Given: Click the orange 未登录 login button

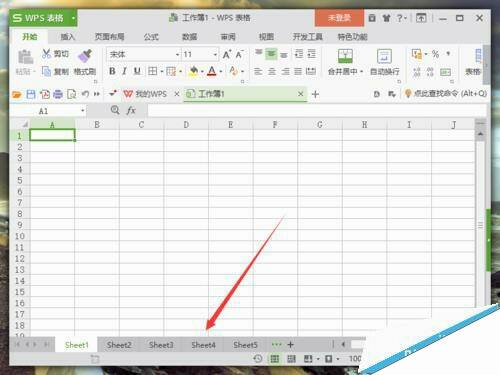Looking at the screenshot, I should point(339,18).
